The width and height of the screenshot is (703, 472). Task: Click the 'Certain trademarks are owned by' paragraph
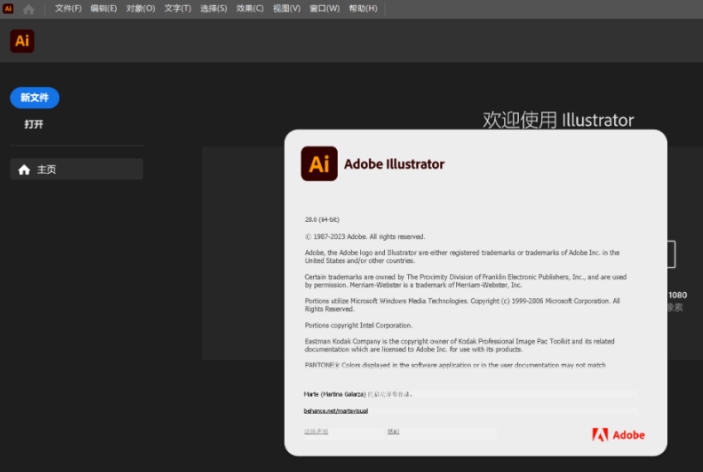466,281
